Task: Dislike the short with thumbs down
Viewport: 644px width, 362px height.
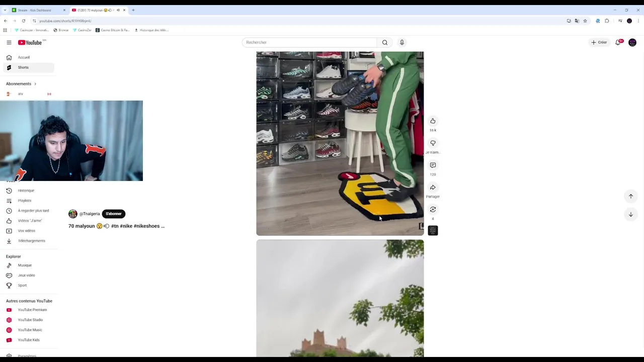Action: click(x=433, y=143)
